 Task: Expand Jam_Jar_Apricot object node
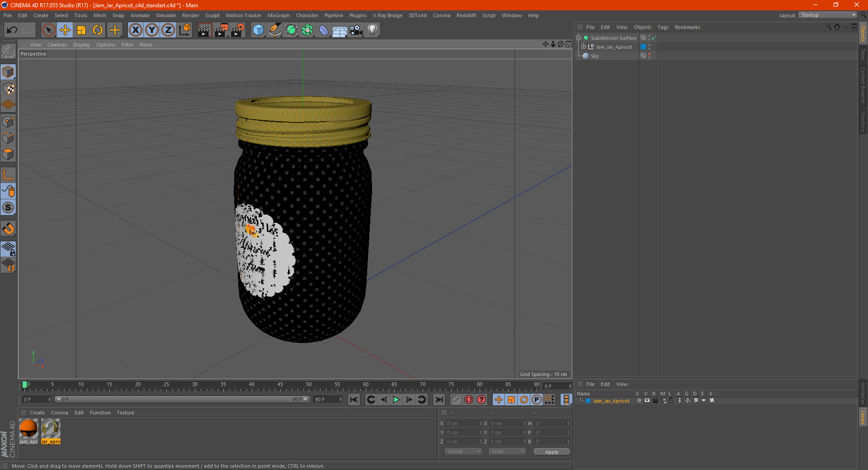[x=584, y=47]
